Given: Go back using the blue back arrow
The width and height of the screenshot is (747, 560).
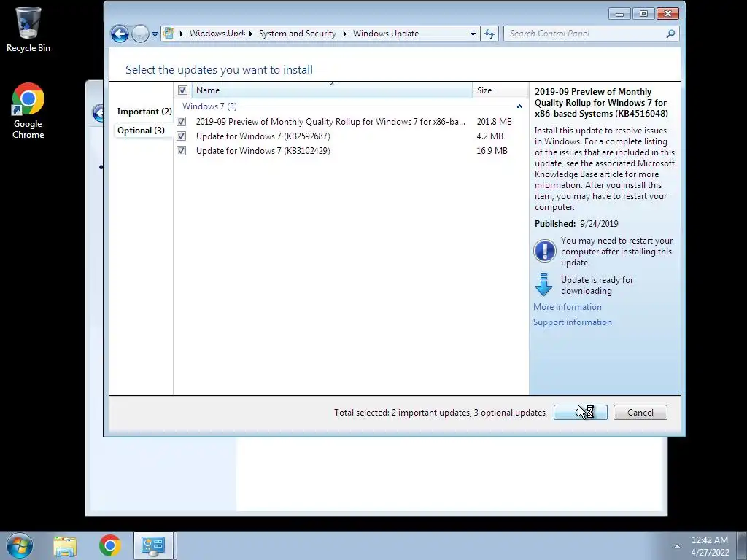Looking at the screenshot, I should (120, 34).
